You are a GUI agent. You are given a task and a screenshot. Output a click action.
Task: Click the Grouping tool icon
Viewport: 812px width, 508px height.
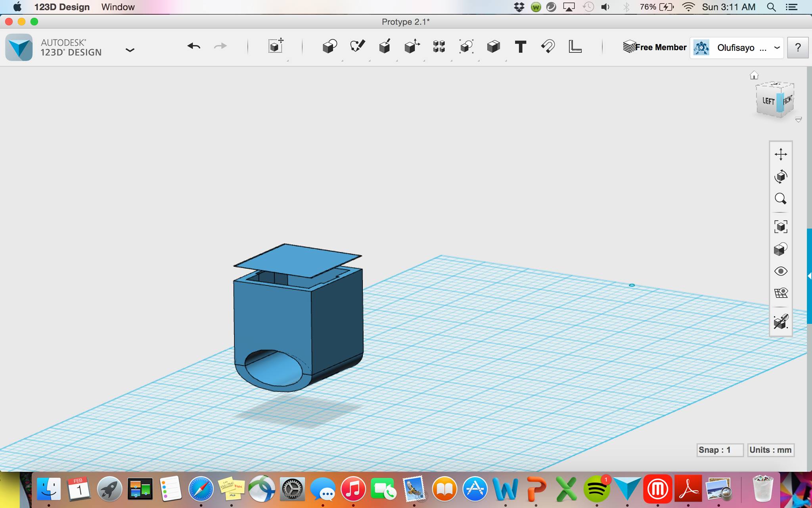pos(466,47)
